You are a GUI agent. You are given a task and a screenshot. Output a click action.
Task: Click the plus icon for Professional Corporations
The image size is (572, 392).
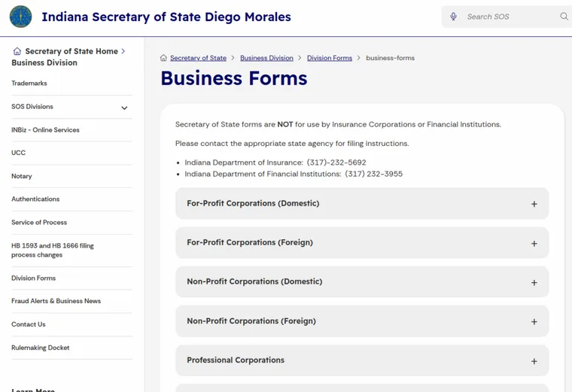click(534, 361)
